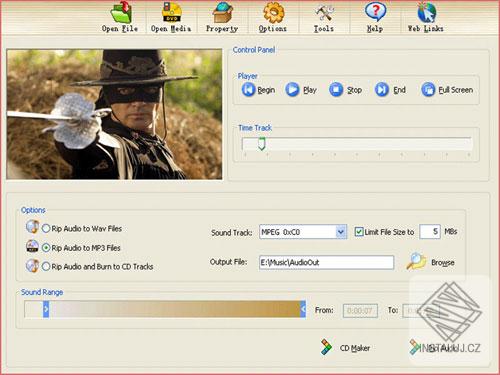The width and height of the screenshot is (500, 375).
Task: Click the Output File path field
Action: pyautogui.click(x=326, y=262)
